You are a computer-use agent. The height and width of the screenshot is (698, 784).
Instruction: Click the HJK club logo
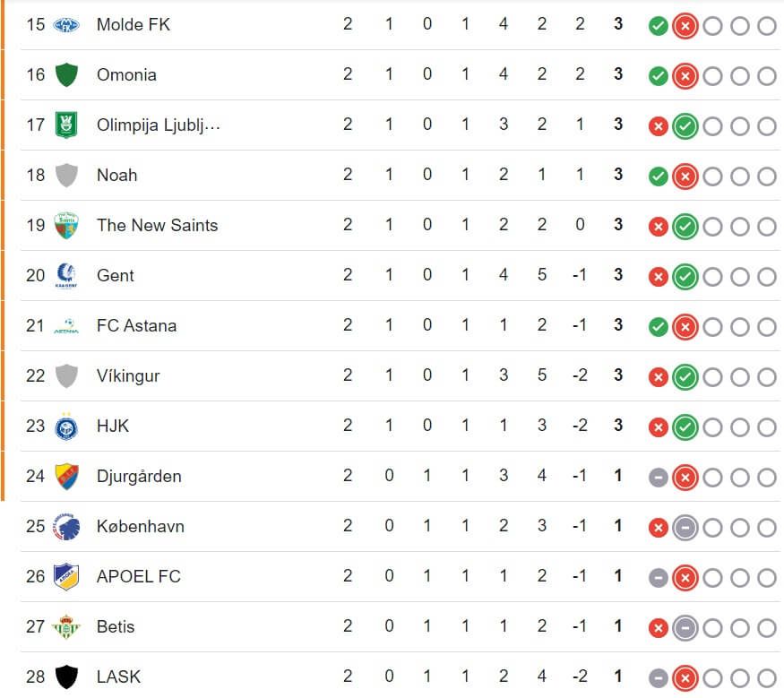point(67,427)
